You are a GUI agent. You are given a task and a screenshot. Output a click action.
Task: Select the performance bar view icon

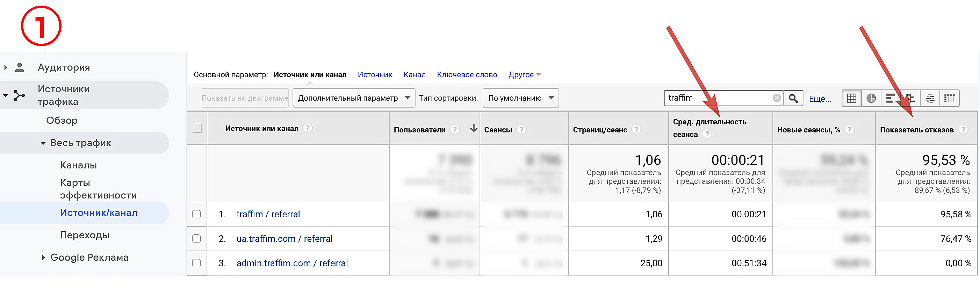coord(891,98)
